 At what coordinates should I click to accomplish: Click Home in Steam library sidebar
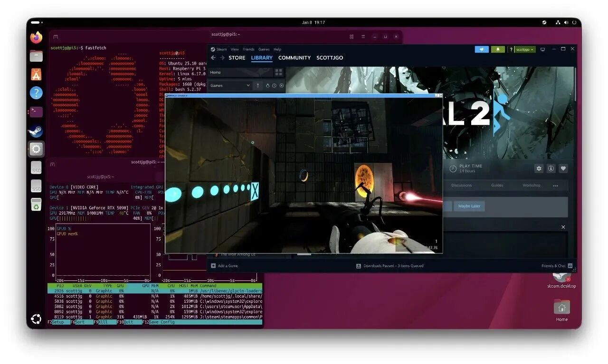click(240, 72)
